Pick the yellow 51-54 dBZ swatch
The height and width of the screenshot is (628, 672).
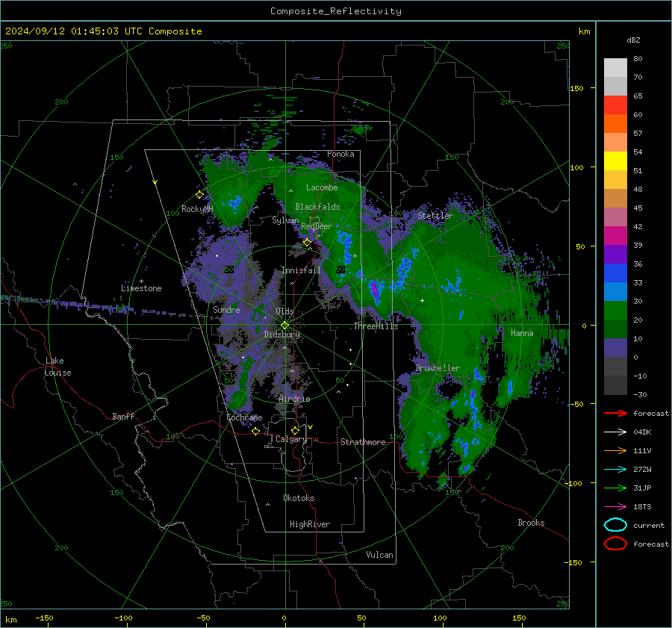(615, 161)
